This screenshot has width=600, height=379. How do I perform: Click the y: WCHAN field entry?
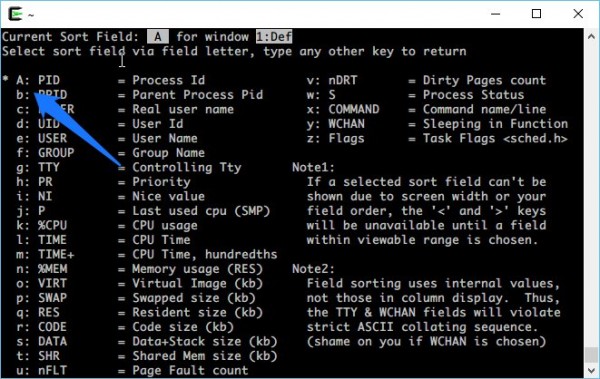336,124
